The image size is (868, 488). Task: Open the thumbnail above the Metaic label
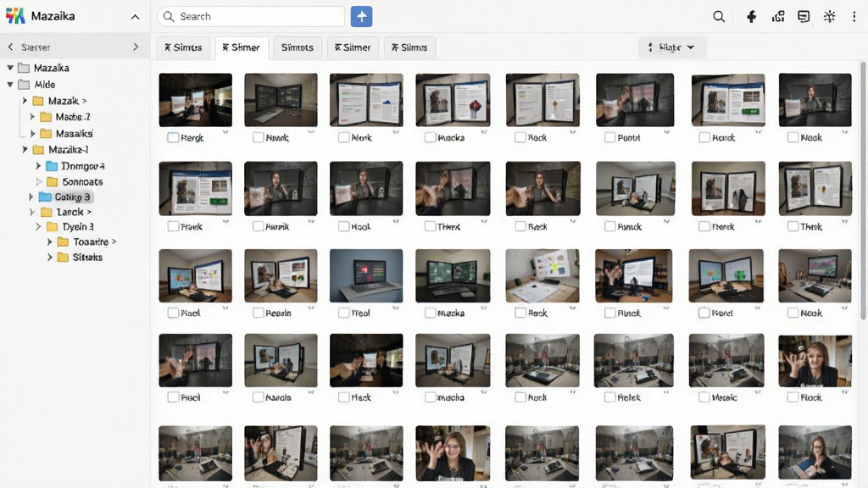[726, 360]
